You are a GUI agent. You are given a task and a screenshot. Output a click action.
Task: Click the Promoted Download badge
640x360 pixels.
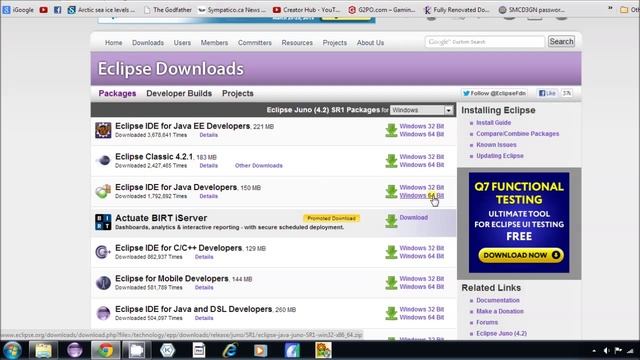click(331, 218)
